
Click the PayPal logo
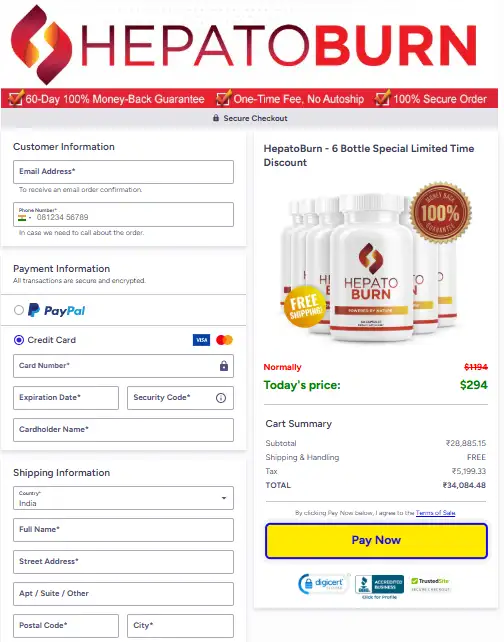[57, 310]
